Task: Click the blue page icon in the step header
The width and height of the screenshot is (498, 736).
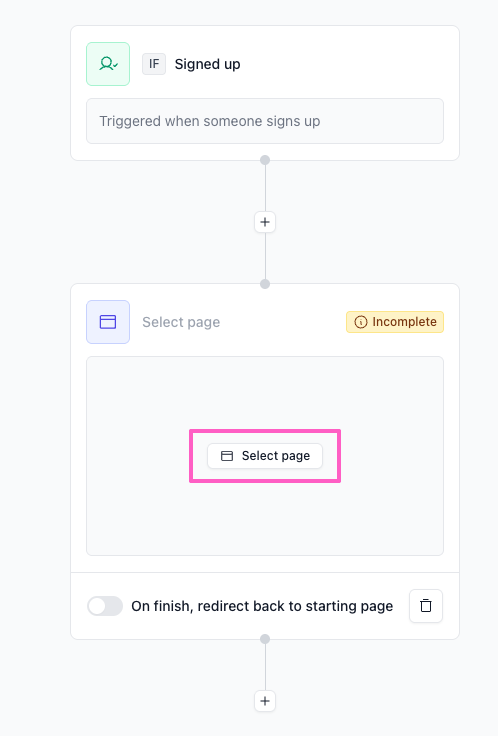Action: 108,322
